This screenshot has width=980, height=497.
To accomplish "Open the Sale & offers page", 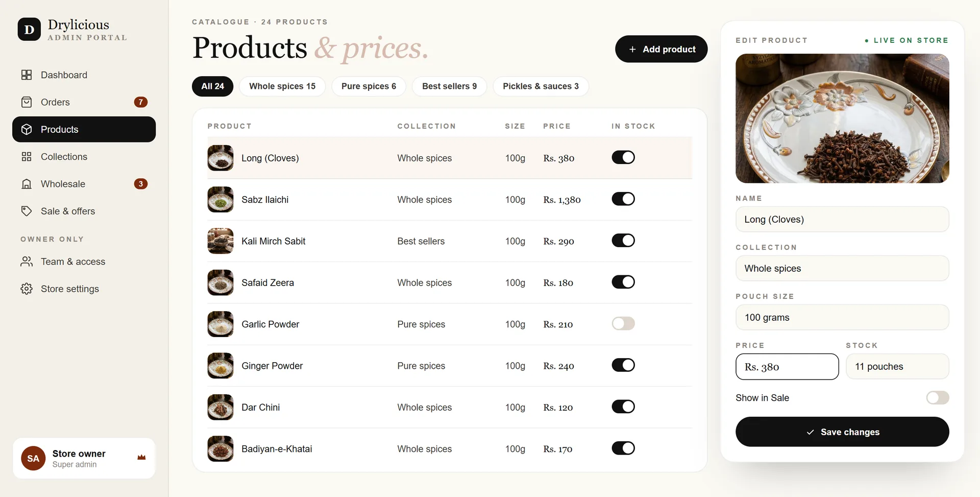I will point(84,211).
